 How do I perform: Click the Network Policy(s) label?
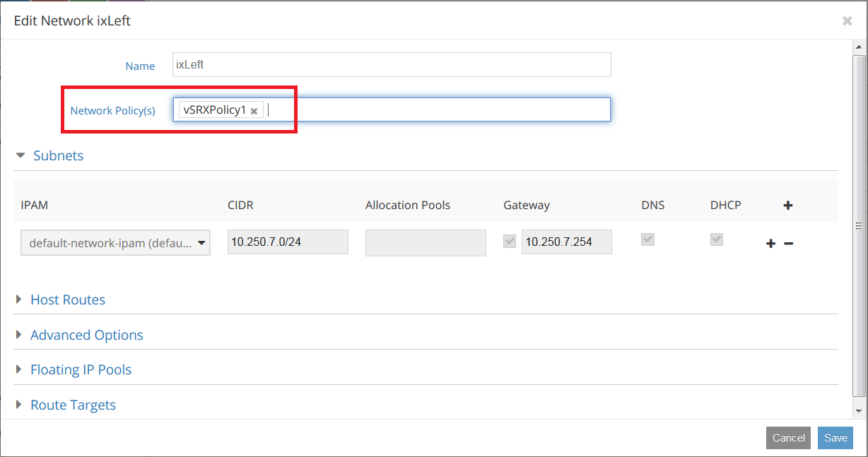tap(113, 111)
